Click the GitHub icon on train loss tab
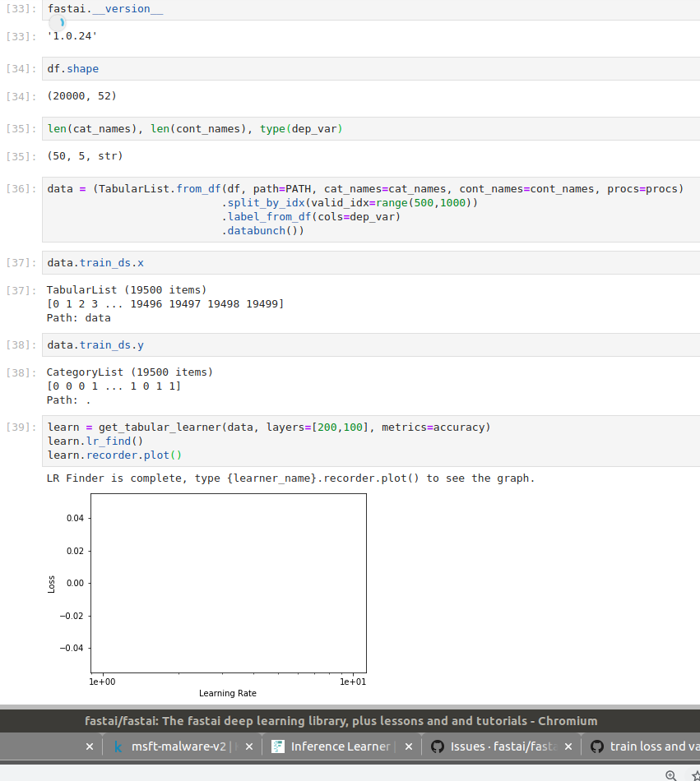Image resolution: width=700 pixels, height=781 pixels. coord(596,746)
